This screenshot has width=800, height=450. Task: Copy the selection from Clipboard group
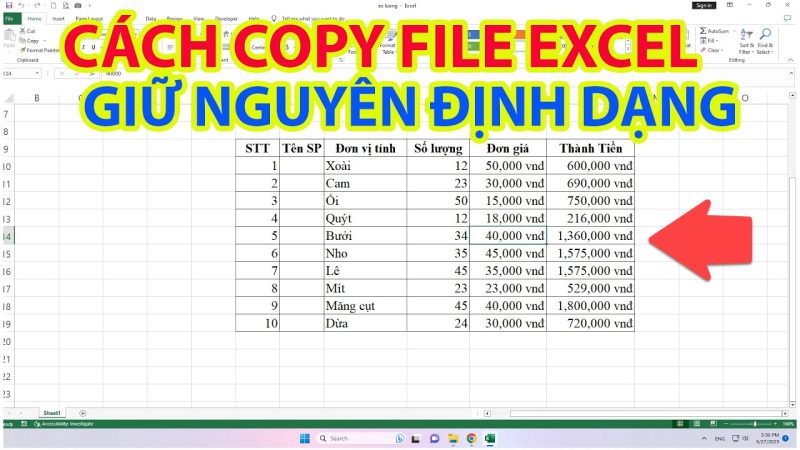point(29,40)
